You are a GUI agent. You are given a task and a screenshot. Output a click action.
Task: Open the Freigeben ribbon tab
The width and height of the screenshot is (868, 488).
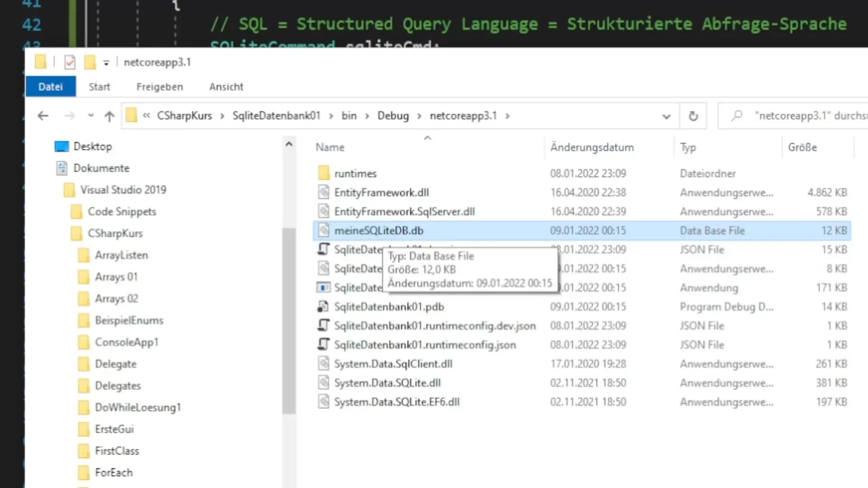coord(160,87)
